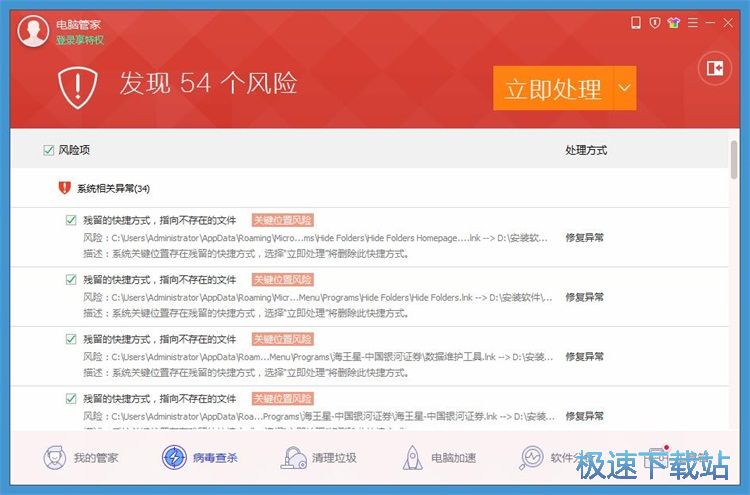Viewport: 750px width, 495px height.
Task: Click the 清理垃圾 vacuum icon
Action: click(293, 457)
